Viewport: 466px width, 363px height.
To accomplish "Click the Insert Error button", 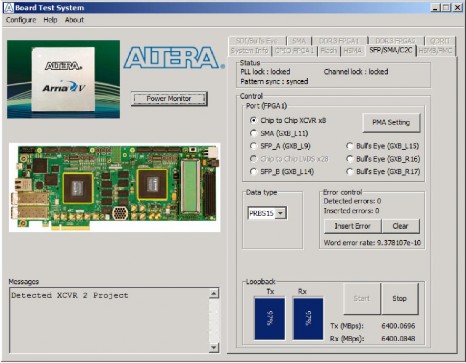I will 353,226.
